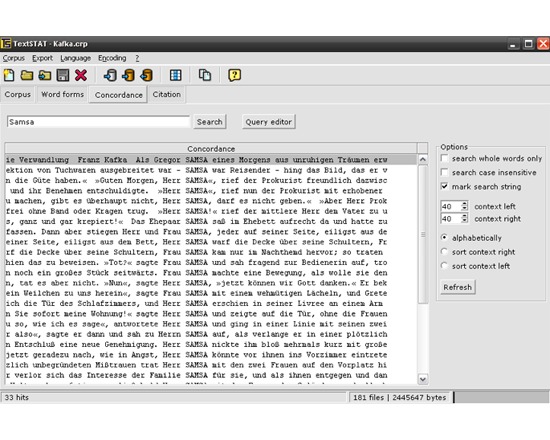The height and width of the screenshot is (440, 550).
Task: Click the Open corpus folder icon
Action: 27,75
